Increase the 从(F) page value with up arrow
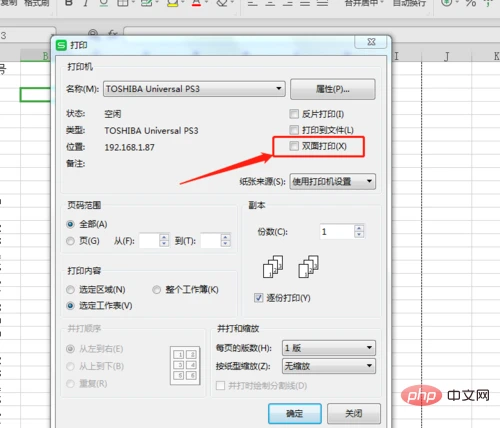Viewport: 500px width, 428px height. pos(164,237)
